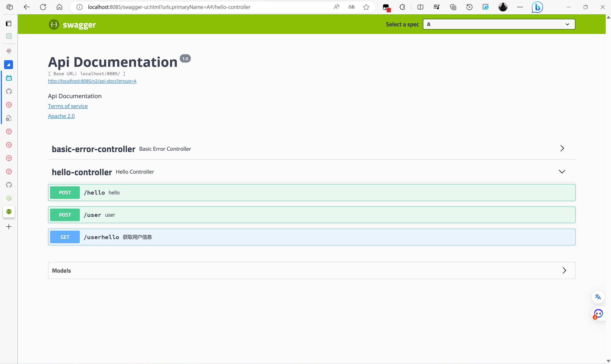Open the read aloud icon
This screenshot has height=364, width=611.
click(x=336, y=7)
